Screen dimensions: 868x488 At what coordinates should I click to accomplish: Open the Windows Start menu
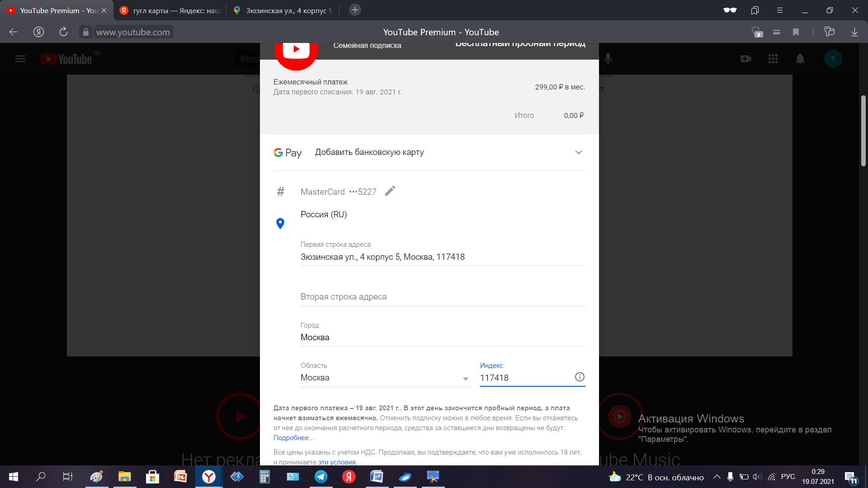[x=14, y=477]
